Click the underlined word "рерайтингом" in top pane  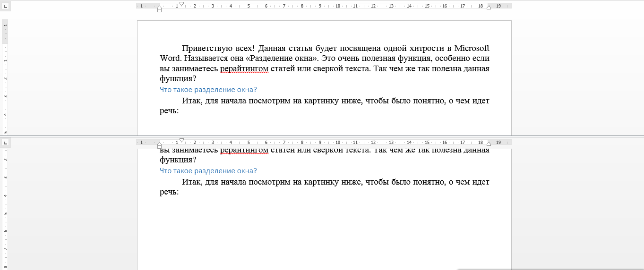244,69
